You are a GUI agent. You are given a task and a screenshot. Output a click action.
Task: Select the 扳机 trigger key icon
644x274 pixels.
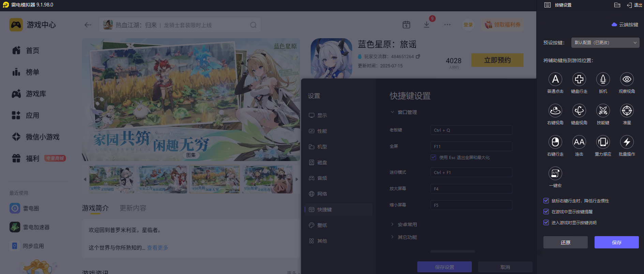click(x=603, y=79)
